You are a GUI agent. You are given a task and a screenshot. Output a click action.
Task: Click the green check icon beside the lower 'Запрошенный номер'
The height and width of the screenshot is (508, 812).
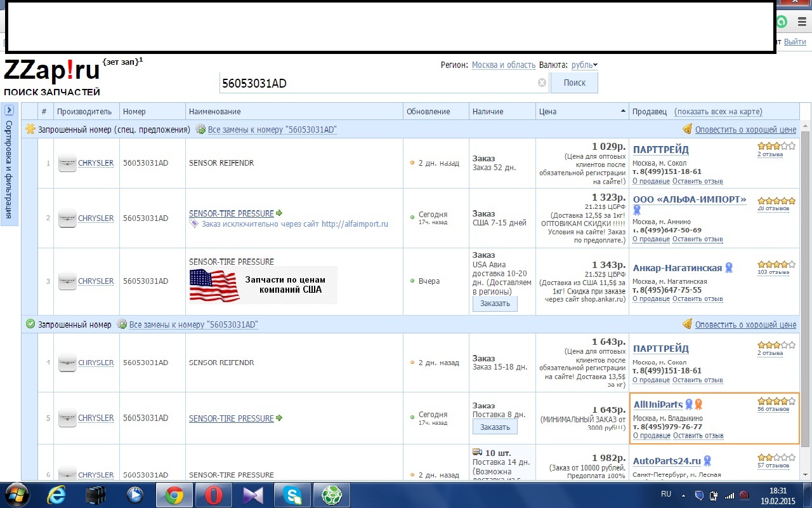click(30, 324)
